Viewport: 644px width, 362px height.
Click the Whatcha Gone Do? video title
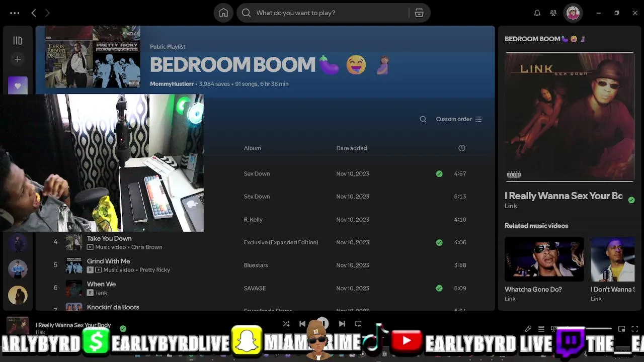tap(533, 290)
